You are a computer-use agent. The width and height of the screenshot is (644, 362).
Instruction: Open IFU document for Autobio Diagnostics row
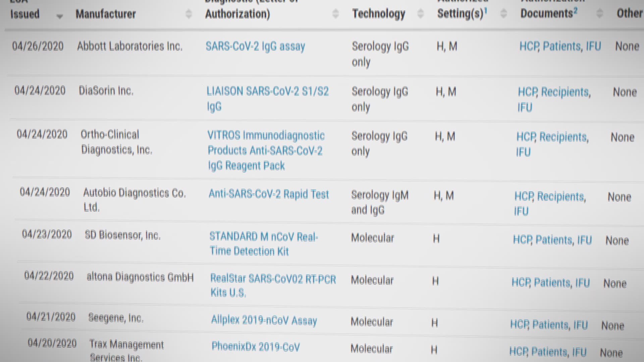coord(521,211)
